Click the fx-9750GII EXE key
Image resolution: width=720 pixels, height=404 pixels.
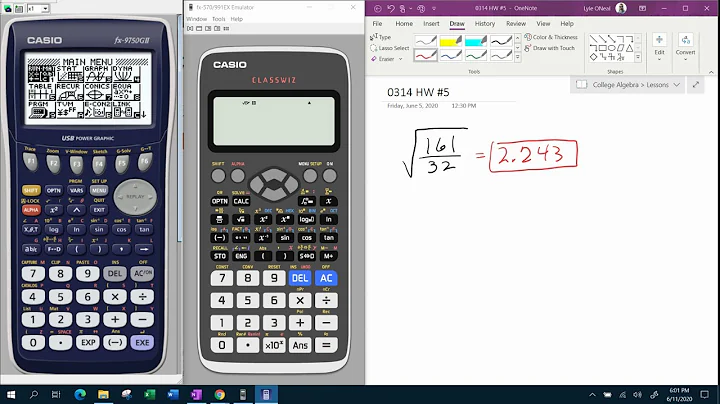pos(142,342)
